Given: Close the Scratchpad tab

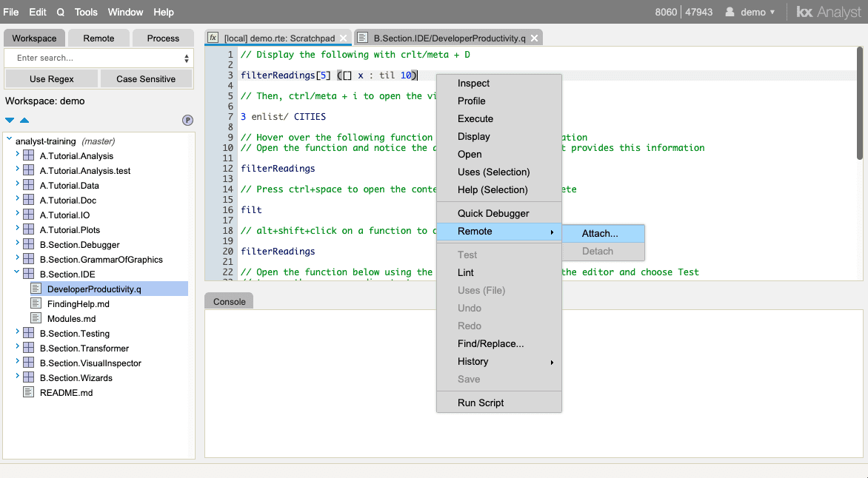Looking at the screenshot, I should (343, 38).
